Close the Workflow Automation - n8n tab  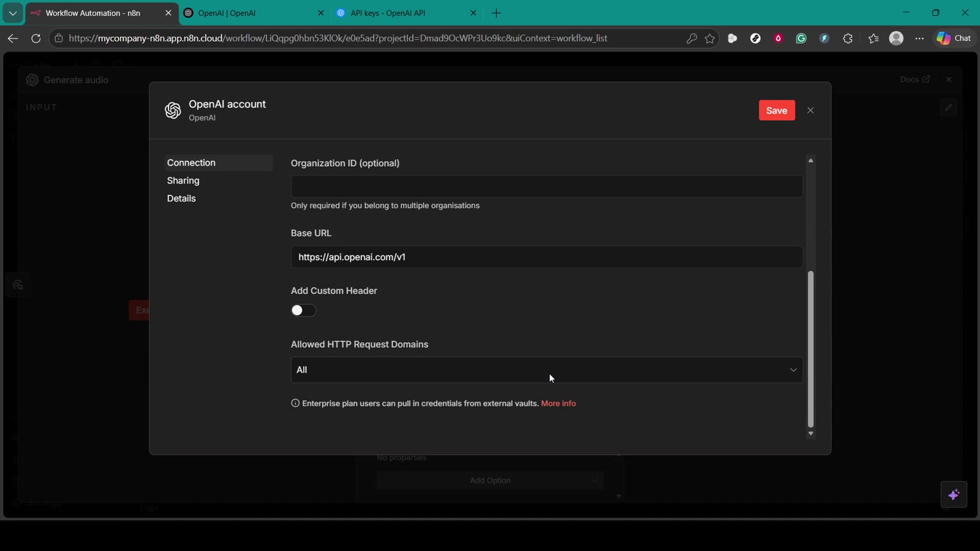[x=168, y=13]
